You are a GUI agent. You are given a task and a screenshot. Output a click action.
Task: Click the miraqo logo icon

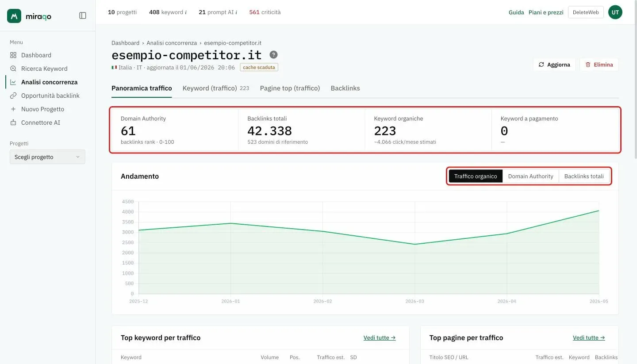click(14, 16)
